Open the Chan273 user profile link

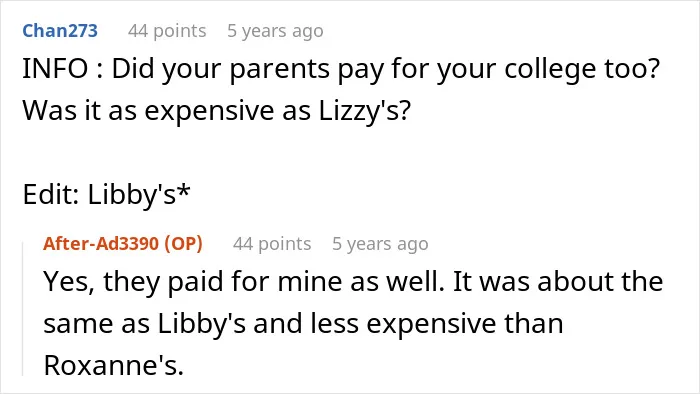(x=60, y=31)
